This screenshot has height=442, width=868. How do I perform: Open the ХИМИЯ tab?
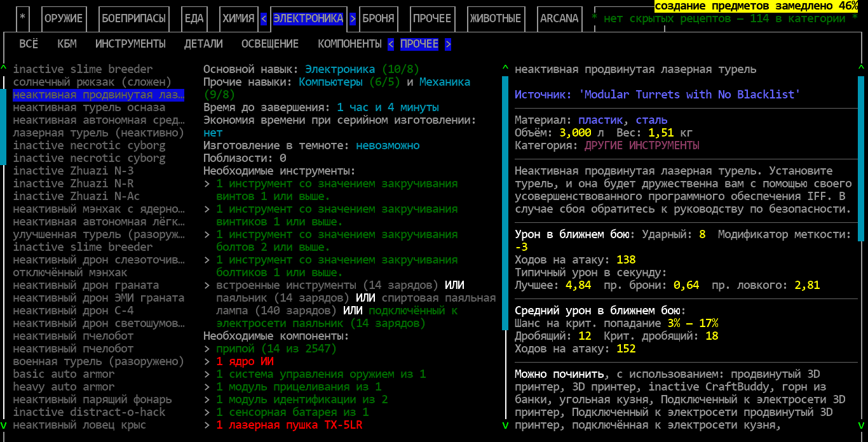[x=238, y=18]
